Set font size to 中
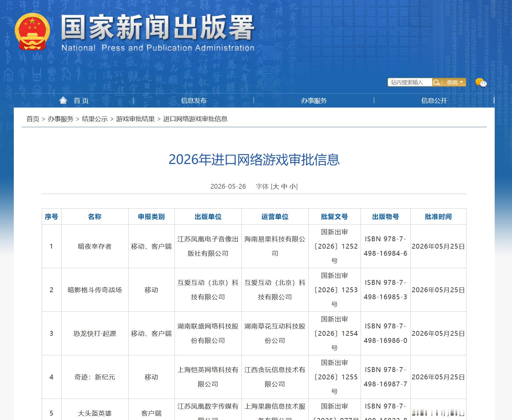 [x=284, y=186]
